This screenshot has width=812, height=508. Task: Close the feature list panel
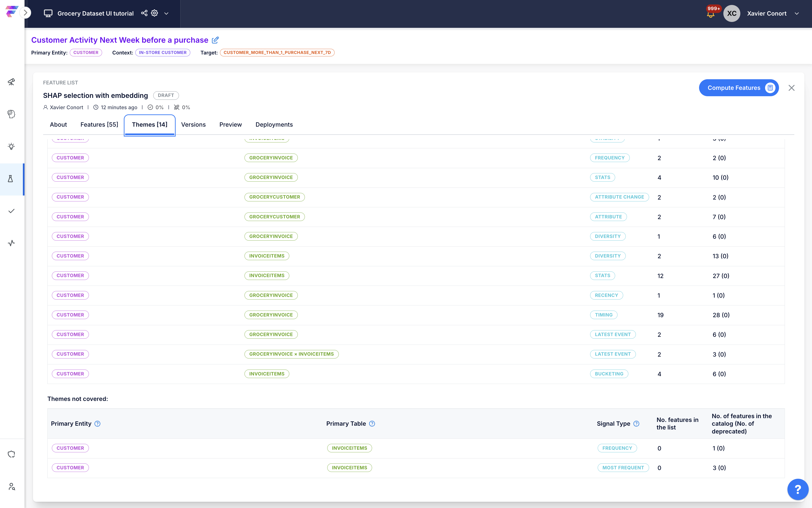791,88
